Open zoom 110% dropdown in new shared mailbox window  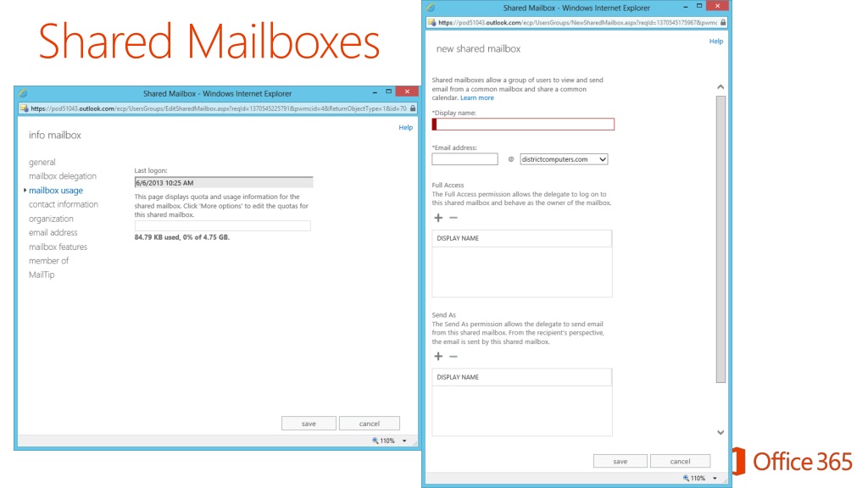tap(715, 478)
